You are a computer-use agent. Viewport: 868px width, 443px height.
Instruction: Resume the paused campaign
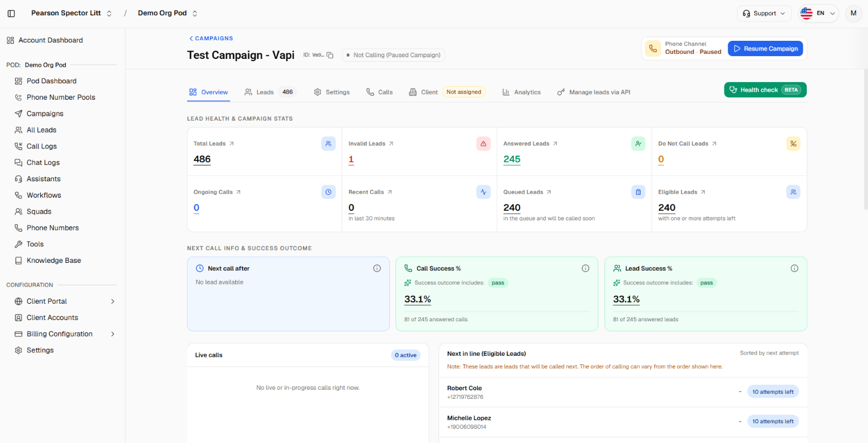coord(765,49)
